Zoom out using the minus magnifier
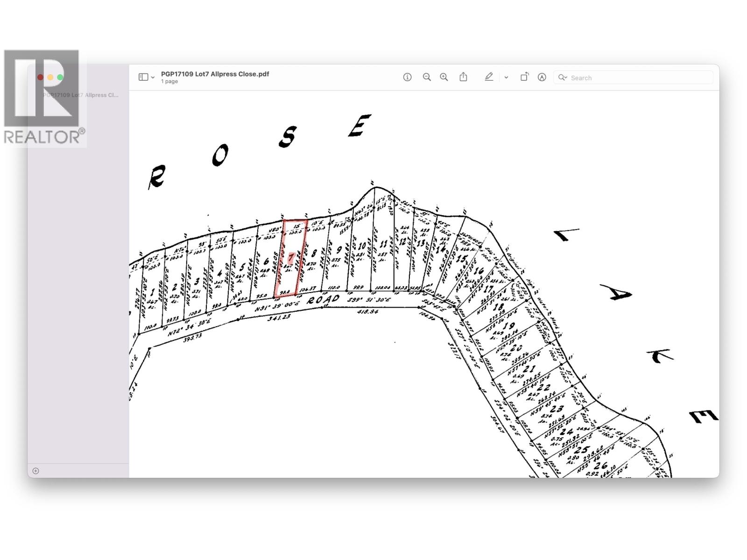 (426, 77)
